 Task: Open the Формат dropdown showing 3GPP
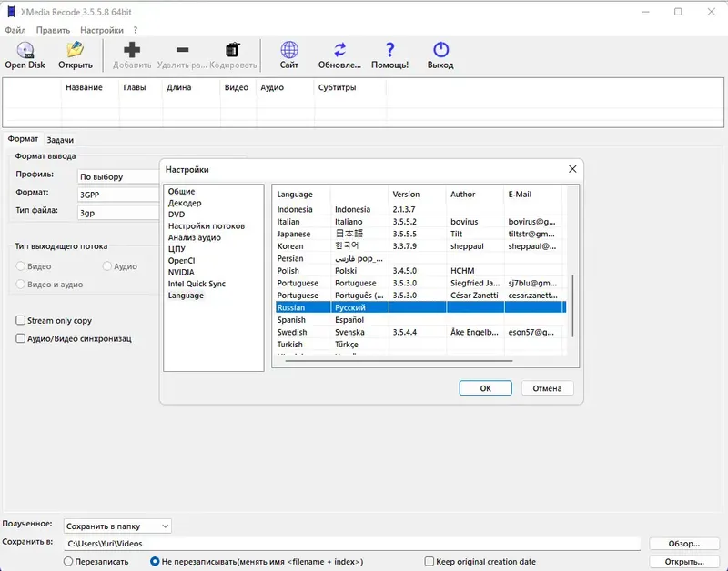point(118,195)
